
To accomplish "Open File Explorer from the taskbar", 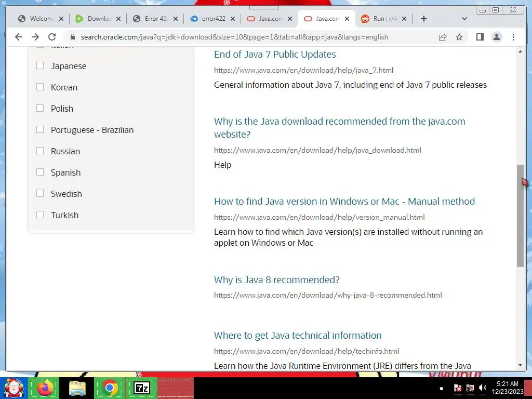I will [77, 388].
